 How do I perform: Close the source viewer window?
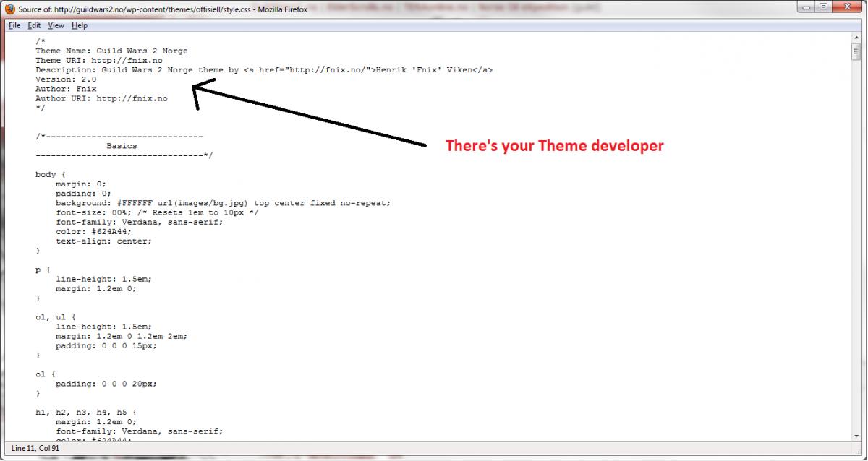(x=847, y=7)
